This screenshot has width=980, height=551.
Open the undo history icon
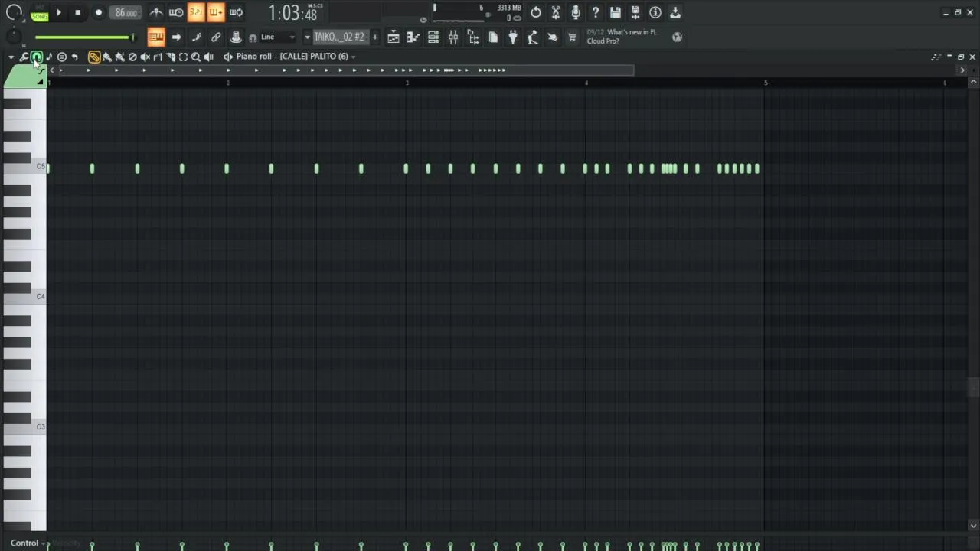[535, 12]
